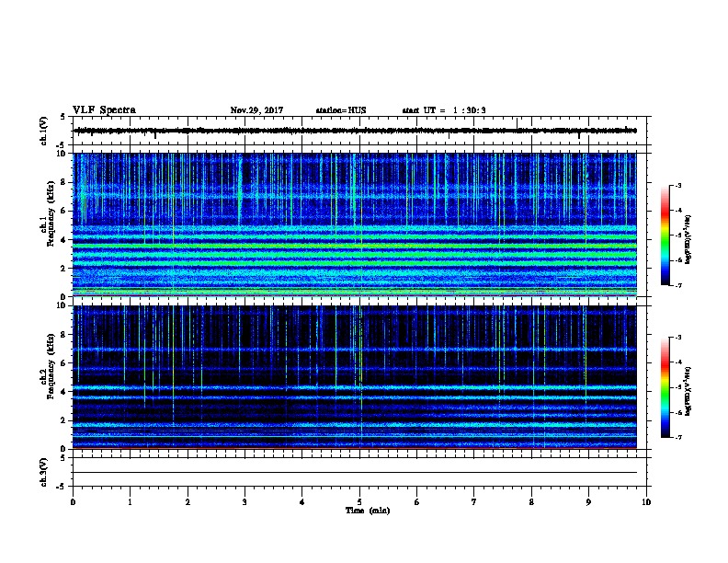
Task: Click the flat ch.3 voltage line
Action: [x=355, y=473]
